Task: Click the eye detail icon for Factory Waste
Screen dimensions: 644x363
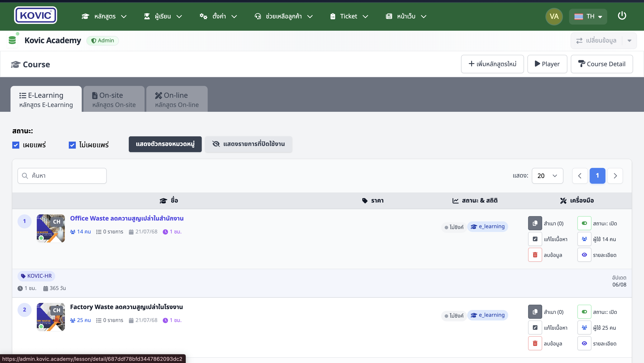Action: point(584,343)
